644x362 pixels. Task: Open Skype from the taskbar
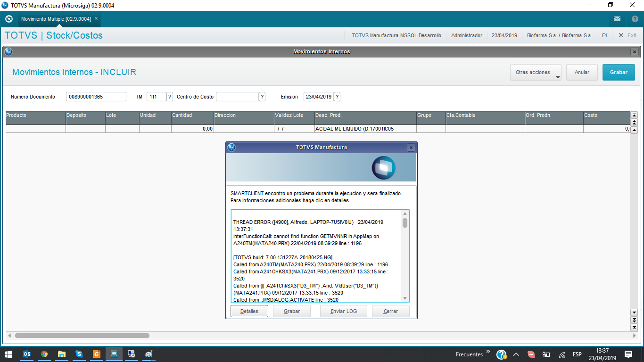tap(79, 354)
